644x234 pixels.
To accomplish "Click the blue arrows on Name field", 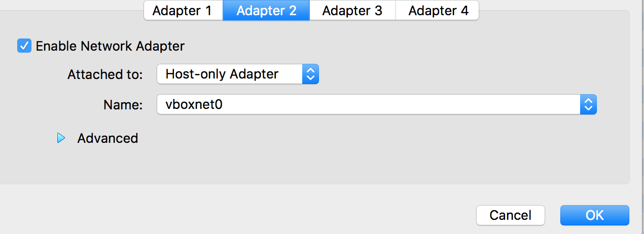I will tap(588, 105).
